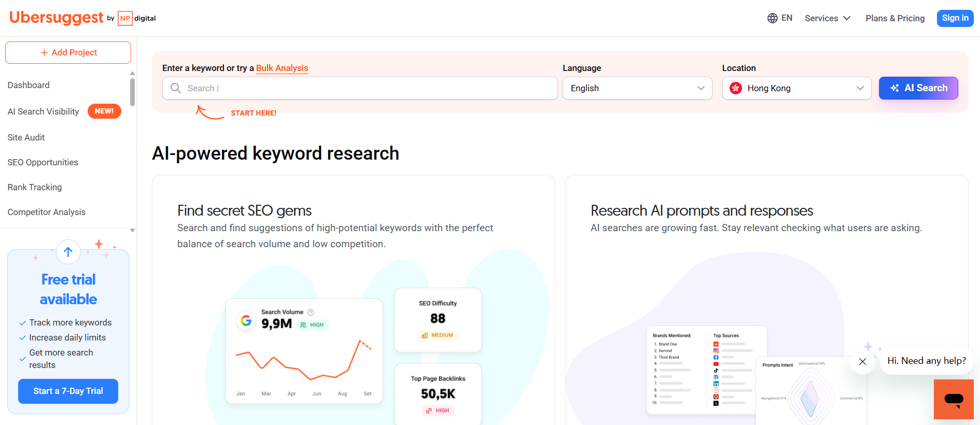Select Rank Tracking from sidebar
Screen dimensions: 980x425
(35, 187)
